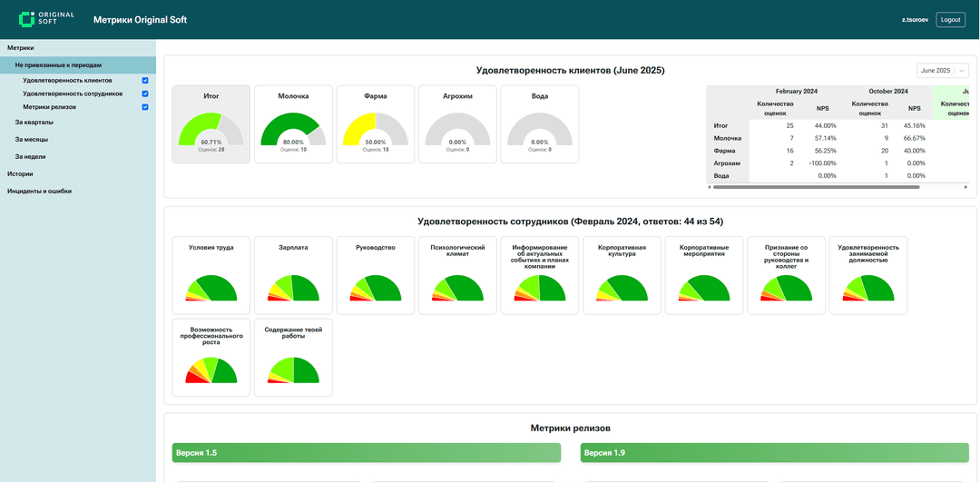Viewport: 980px width, 483px height.
Task: Click the Метрики Original Soft title
Action: 140,20
